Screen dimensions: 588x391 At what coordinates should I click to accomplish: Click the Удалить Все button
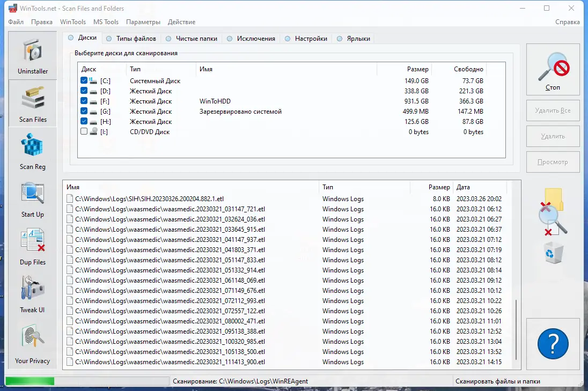[553, 110]
